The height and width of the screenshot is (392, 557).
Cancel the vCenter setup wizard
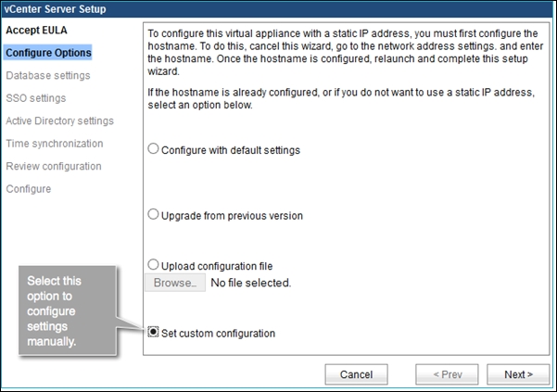[x=356, y=374]
